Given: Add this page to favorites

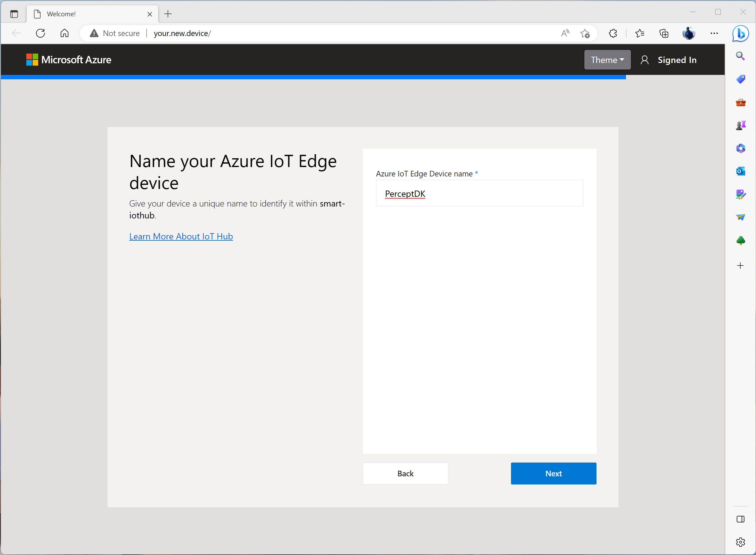Looking at the screenshot, I should (585, 33).
